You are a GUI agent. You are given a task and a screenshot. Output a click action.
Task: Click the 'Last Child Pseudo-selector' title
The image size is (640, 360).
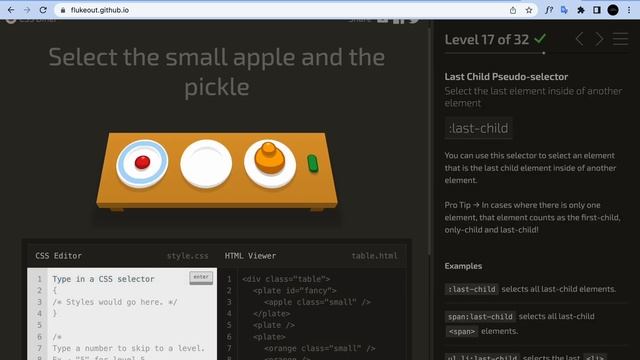506,77
